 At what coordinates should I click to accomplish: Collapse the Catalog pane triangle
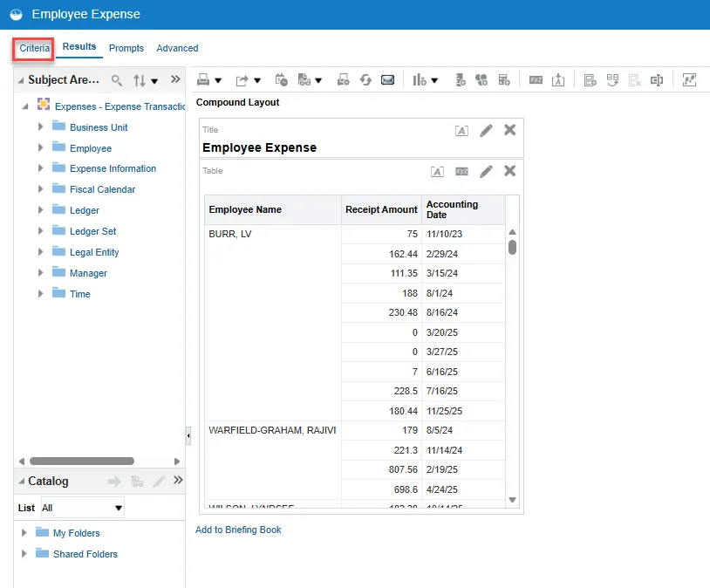pyautogui.click(x=21, y=481)
